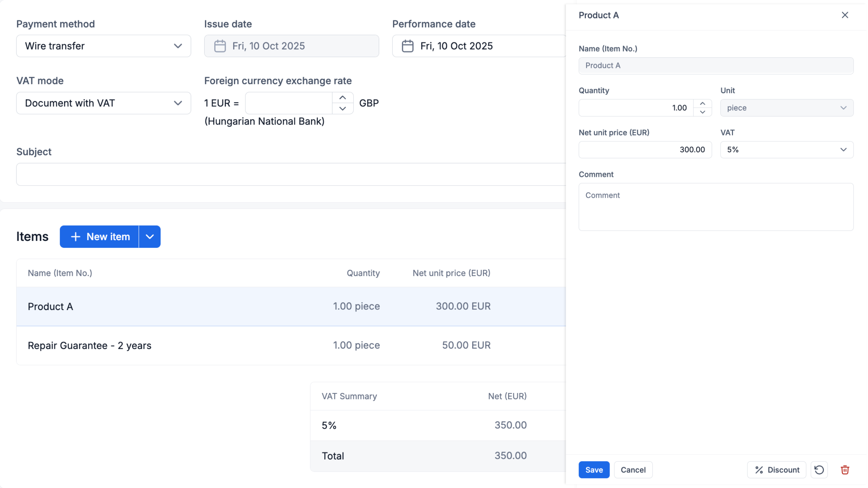868x488 pixels.
Task: Decrement Quantity using down stepper
Action: pos(702,112)
